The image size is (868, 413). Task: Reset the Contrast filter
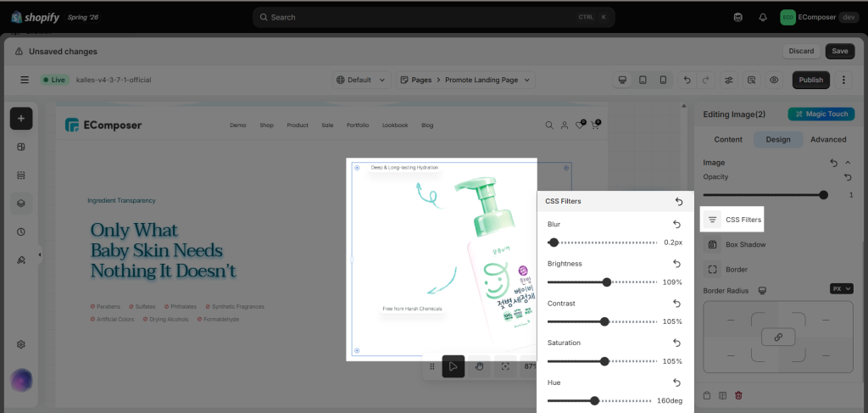[676, 304]
